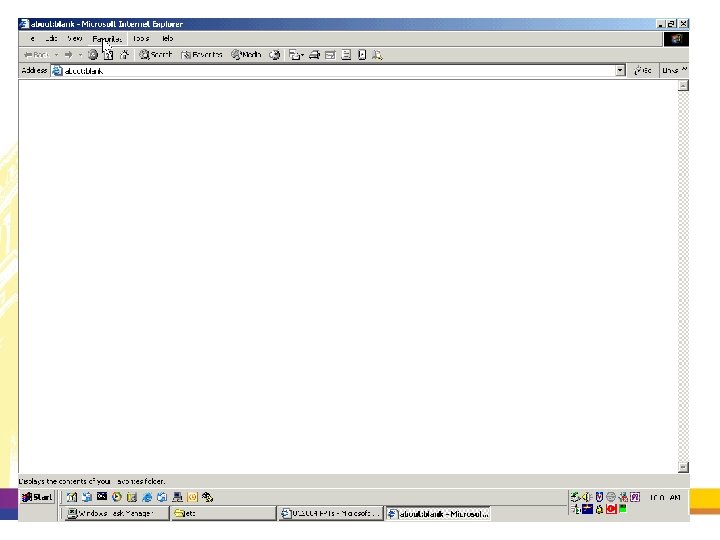Click the Mail toolbar icon
Image resolution: width=720 pixels, height=540 pixels.
tap(296, 55)
